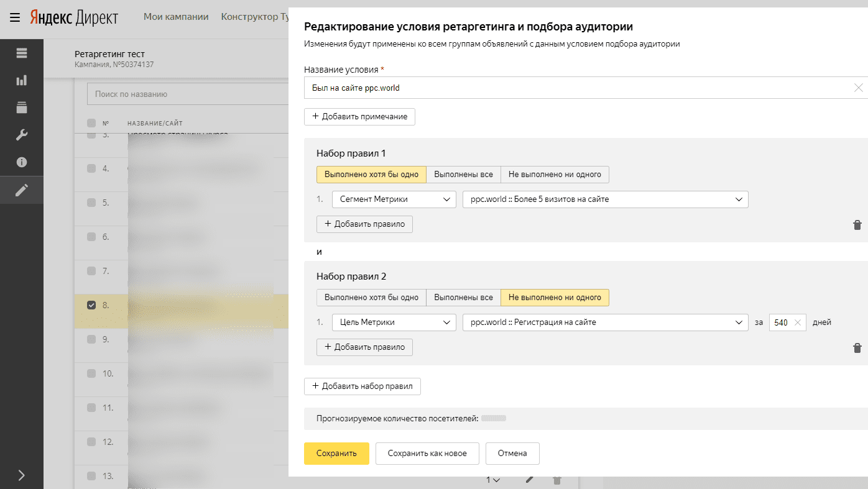Clear the condition name with X icon
The image size is (868, 489).
click(x=858, y=88)
